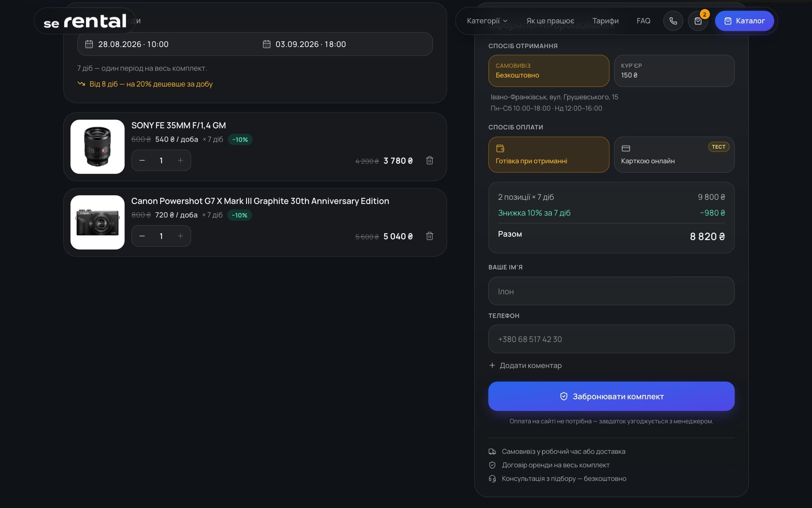812x508 pixels.
Task: Delete the Sony FE 35mm item with trash icon
Action: pos(430,161)
